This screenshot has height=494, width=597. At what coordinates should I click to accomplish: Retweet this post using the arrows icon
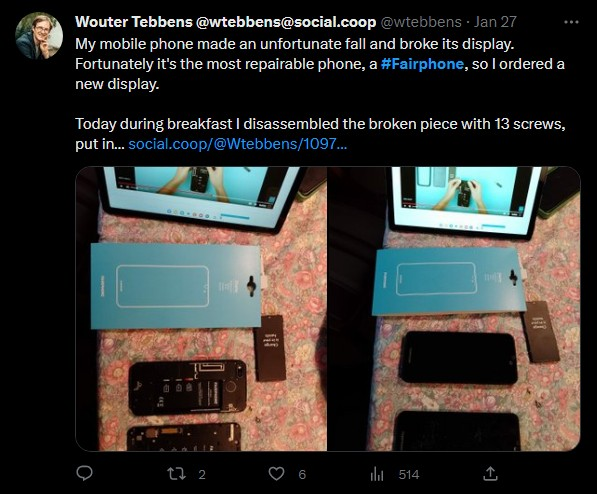(177, 474)
